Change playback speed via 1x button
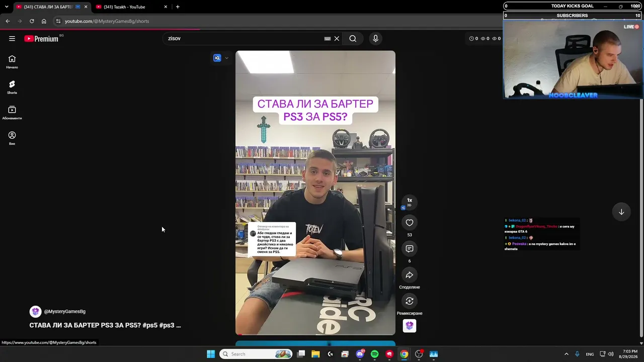Screen dimensions: 644x362 coord(410,202)
